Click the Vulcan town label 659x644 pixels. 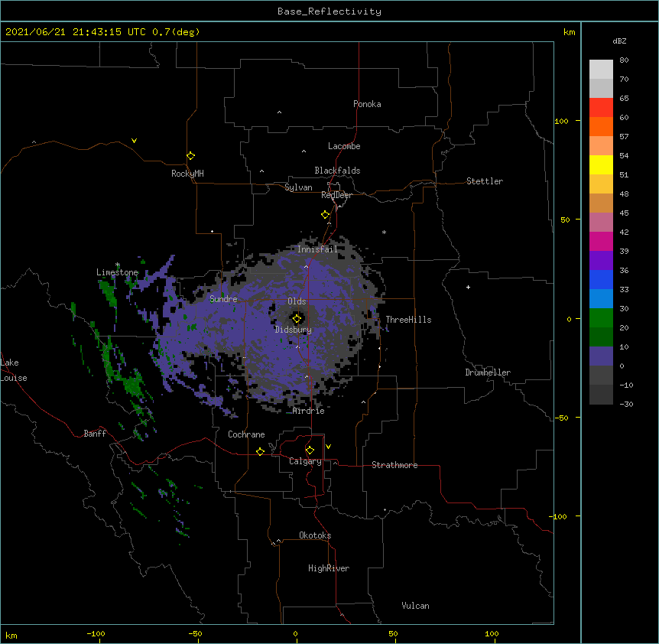point(415,606)
